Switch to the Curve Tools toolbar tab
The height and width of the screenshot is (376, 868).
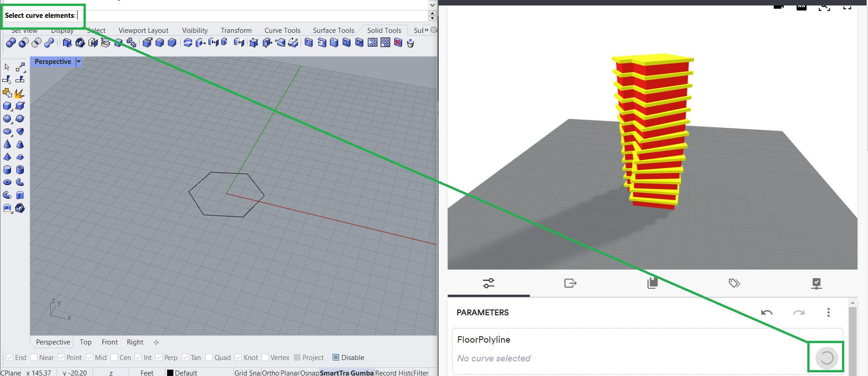[x=282, y=30]
